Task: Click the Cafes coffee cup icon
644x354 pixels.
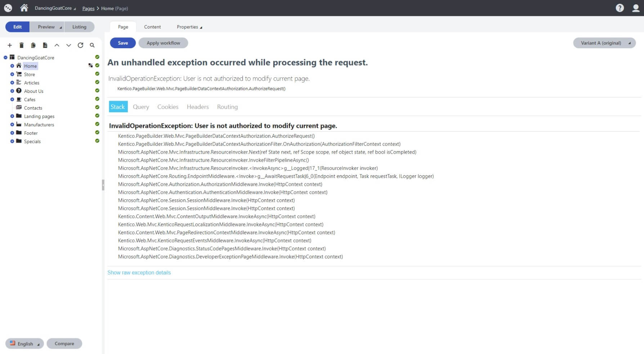Action: click(19, 99)
